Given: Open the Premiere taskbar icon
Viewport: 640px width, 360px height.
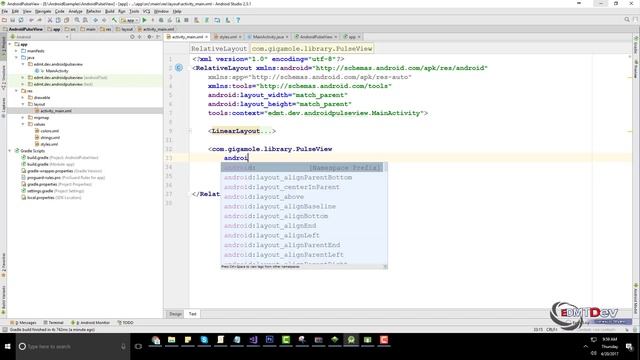Looking at the screenshot, I should 269,340.
